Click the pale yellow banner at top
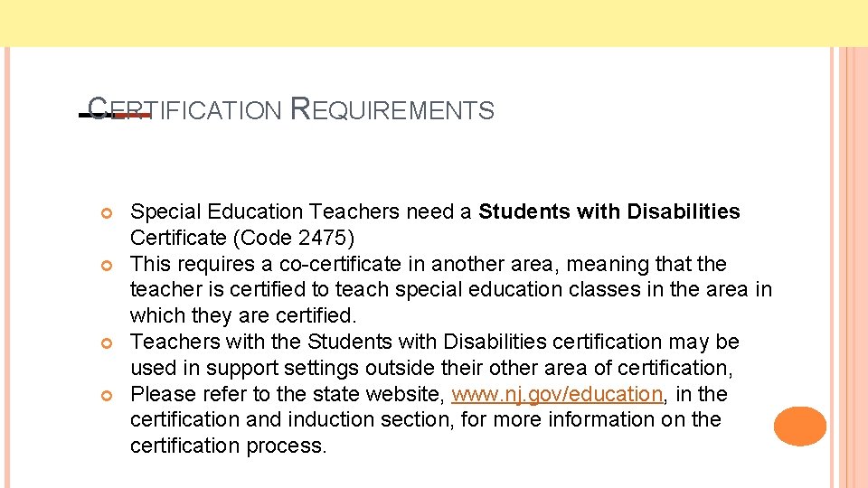 point(434,23)
